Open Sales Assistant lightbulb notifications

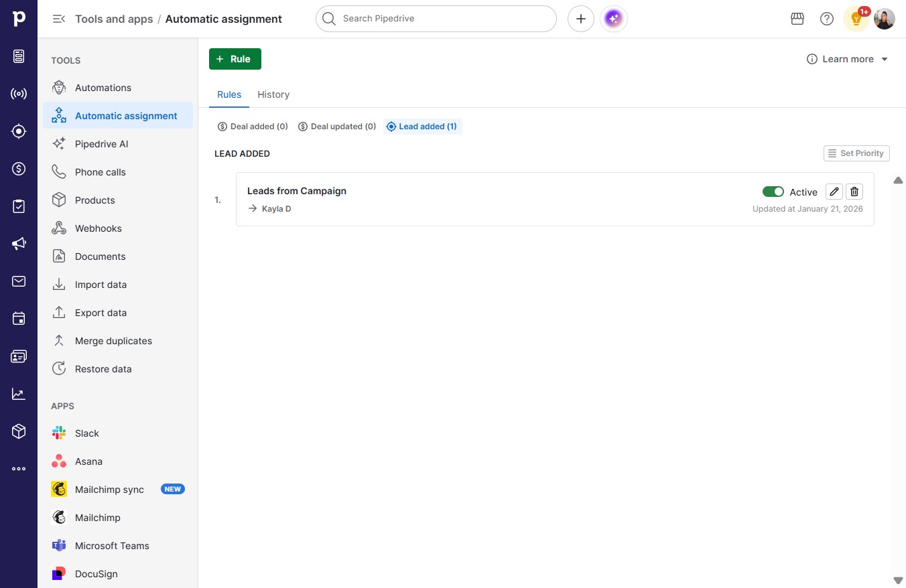click(x=856, y=19)
